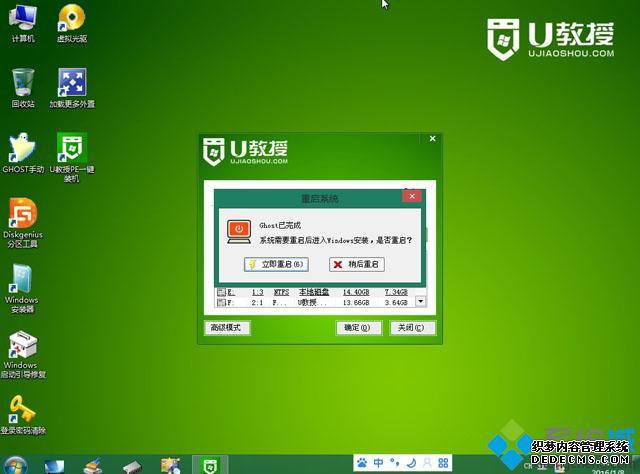Toggle IME punctuation mode icon
Screen dimensions: 640x474
click(x=395, y=463)
